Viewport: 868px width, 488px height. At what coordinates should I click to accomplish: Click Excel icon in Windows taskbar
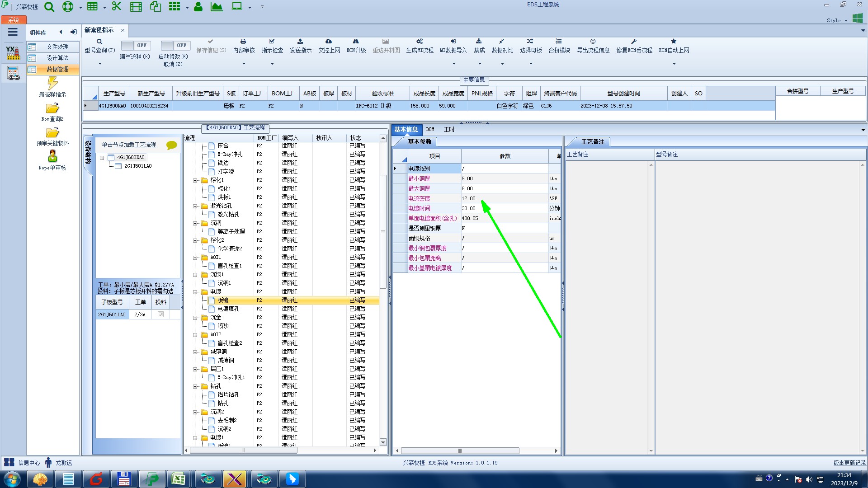[179, 479]
